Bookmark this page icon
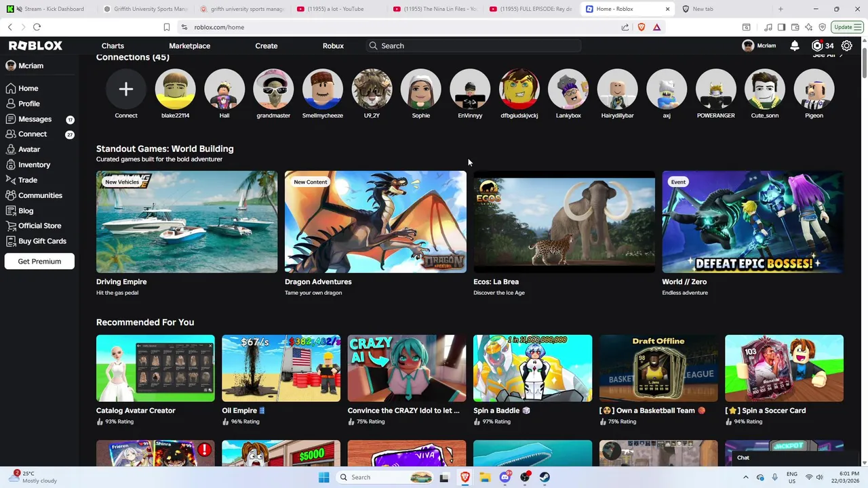This screenshot has height=488, width=868. (167, 27)
